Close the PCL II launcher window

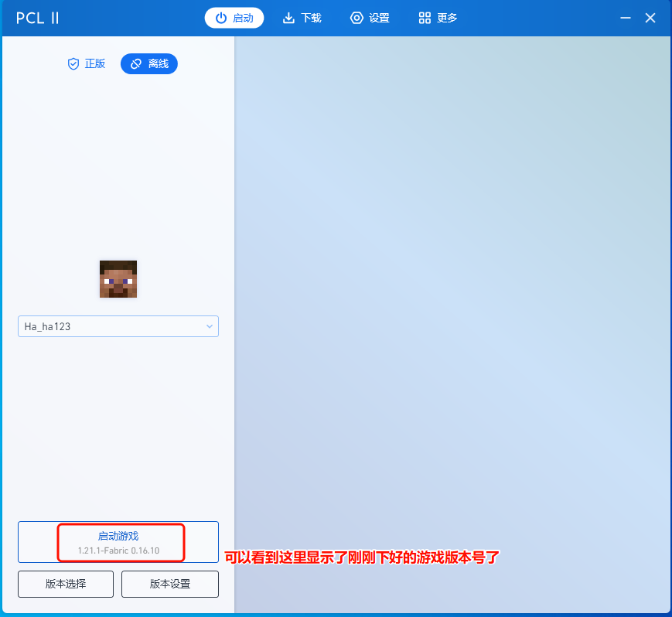650,18
